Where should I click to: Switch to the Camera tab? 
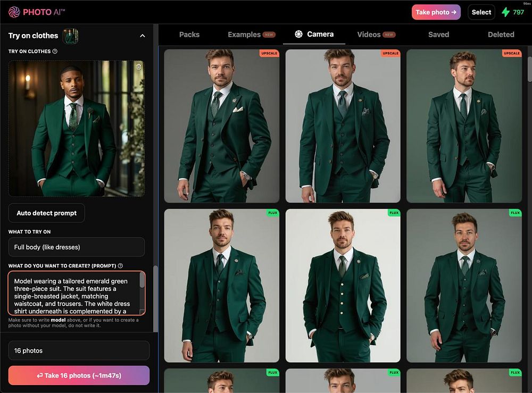pyautogui.click(x=314, y=34)
